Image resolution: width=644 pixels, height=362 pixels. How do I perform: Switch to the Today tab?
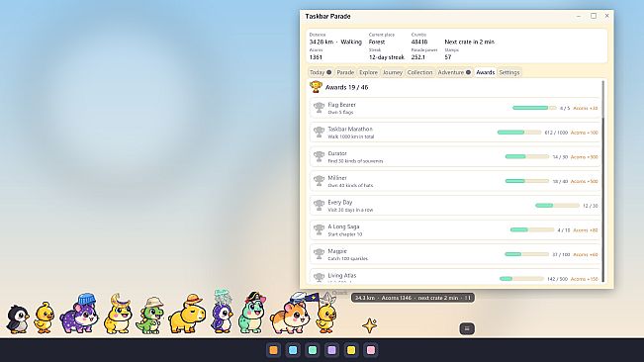[321, 72]
